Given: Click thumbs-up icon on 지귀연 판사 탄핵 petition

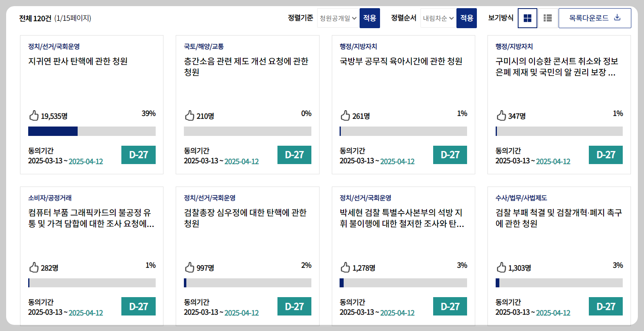Looking at the screenshot, I should (x=34, y=116).
